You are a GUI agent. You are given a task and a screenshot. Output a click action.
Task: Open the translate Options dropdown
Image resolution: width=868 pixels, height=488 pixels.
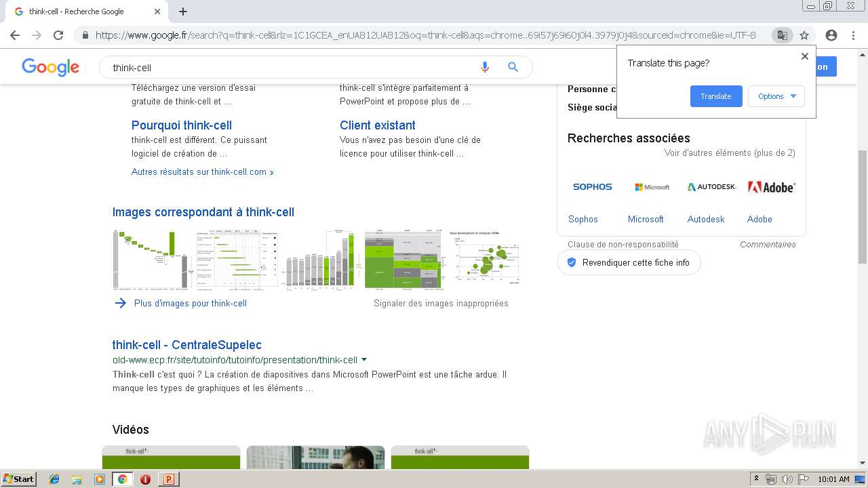776,96
